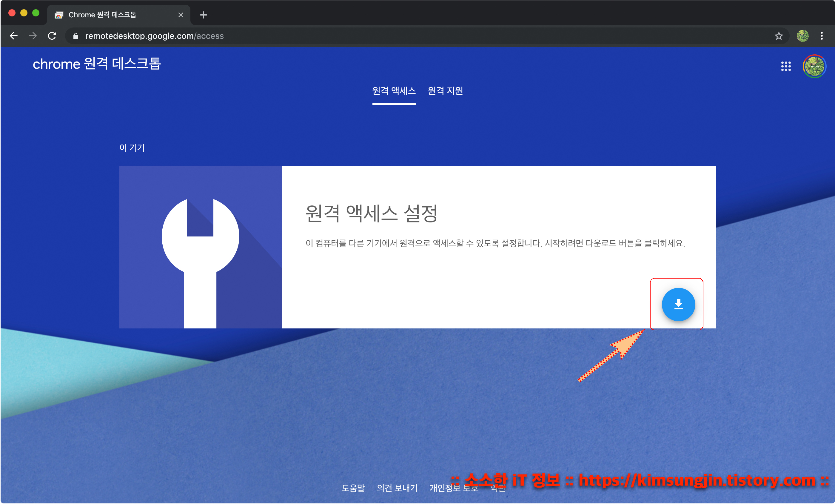Screen dimensions: 835x504
Task: Reload the page
Action: point(52,36)
